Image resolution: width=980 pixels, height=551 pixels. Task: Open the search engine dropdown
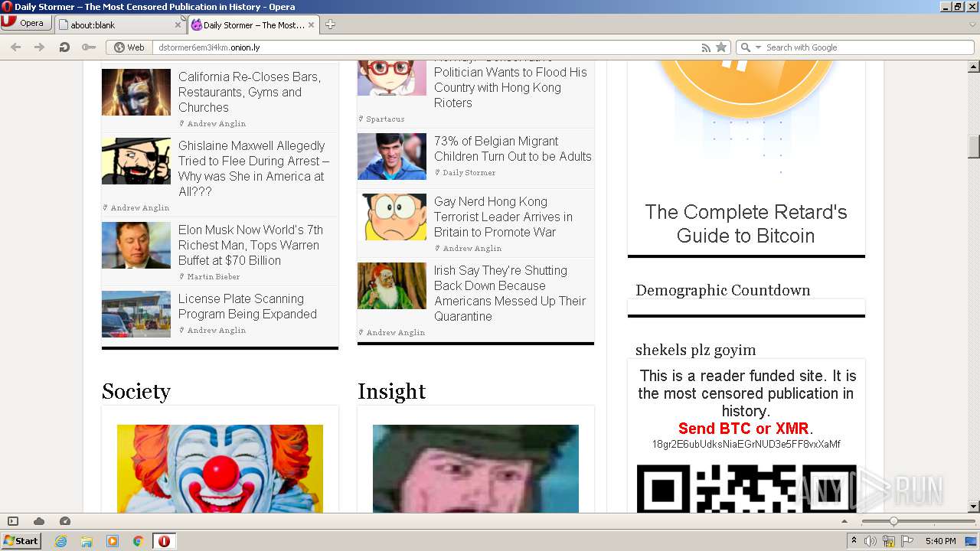(x=750, y=47)
